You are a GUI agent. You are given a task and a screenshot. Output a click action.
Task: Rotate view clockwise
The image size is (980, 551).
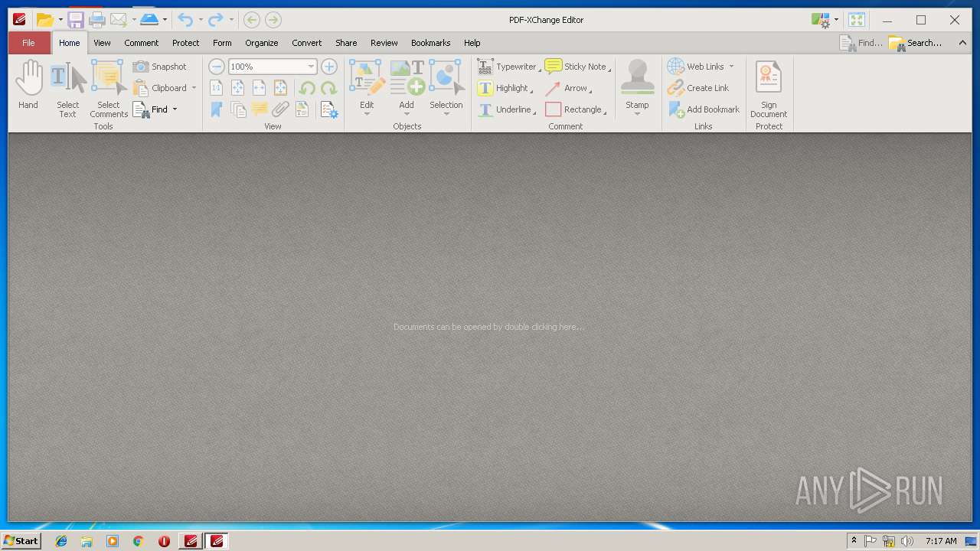tap(328, 88)
